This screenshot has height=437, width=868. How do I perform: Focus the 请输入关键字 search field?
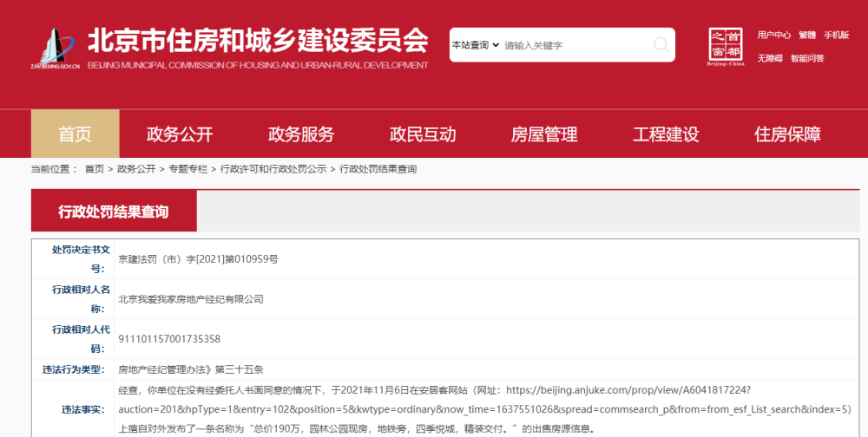(575, 45)
